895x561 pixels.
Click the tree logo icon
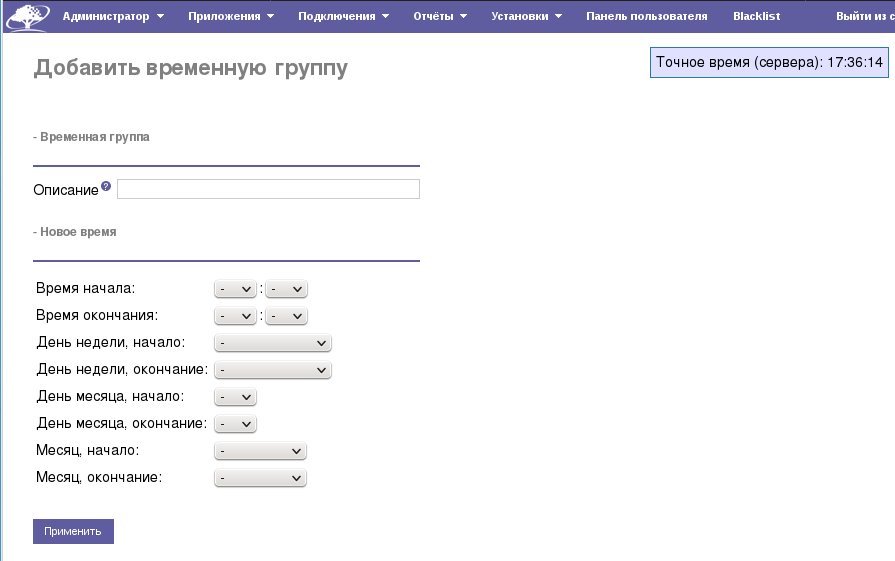tap(27, 17)
